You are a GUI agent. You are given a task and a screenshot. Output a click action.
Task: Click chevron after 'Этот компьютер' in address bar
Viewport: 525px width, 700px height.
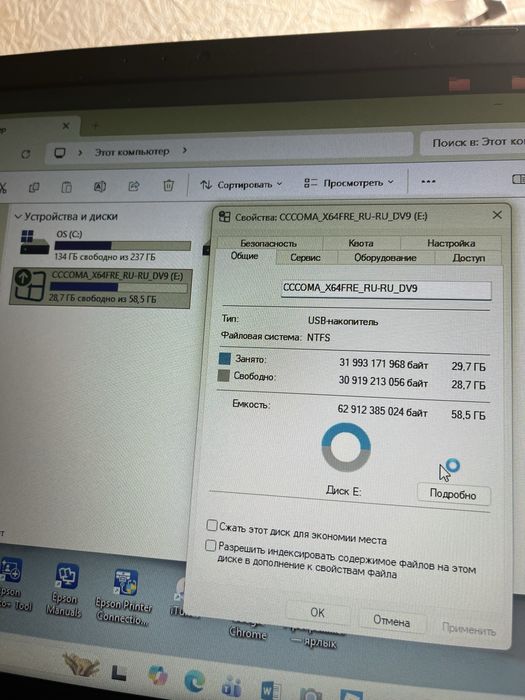click(x=185, y=150)
